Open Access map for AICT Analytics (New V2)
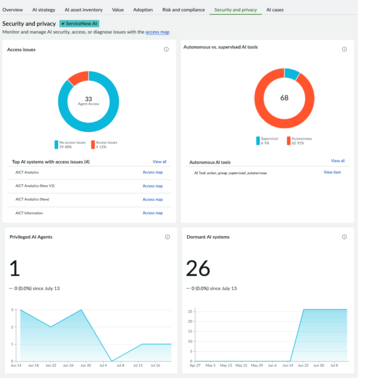 click(x=153, y=186)
